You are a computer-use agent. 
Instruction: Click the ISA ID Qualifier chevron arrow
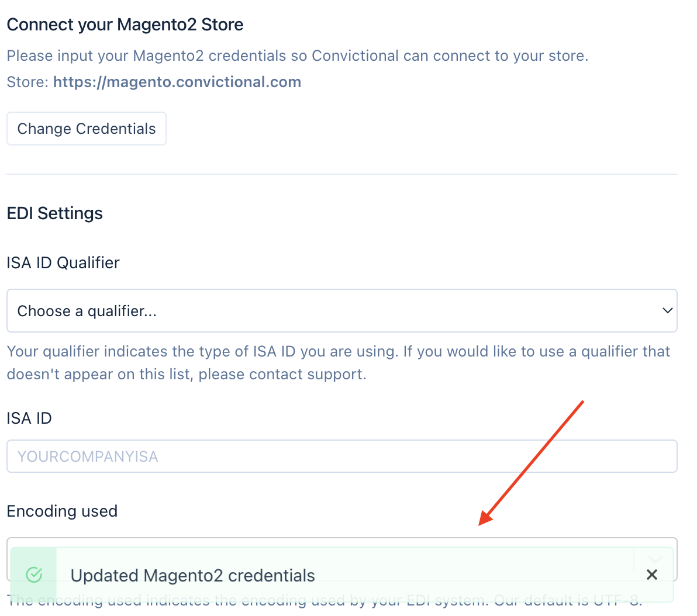667,310
